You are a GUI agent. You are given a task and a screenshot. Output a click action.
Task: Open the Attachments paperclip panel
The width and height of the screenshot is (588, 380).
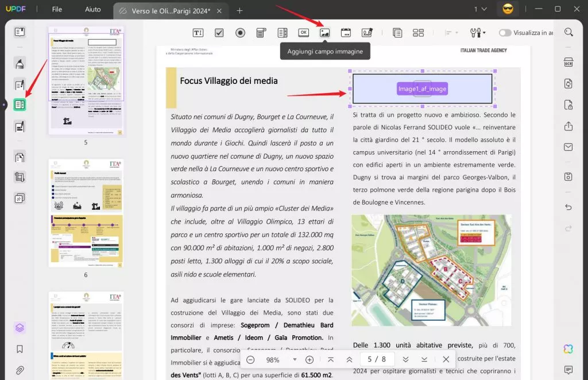point(20,370)
